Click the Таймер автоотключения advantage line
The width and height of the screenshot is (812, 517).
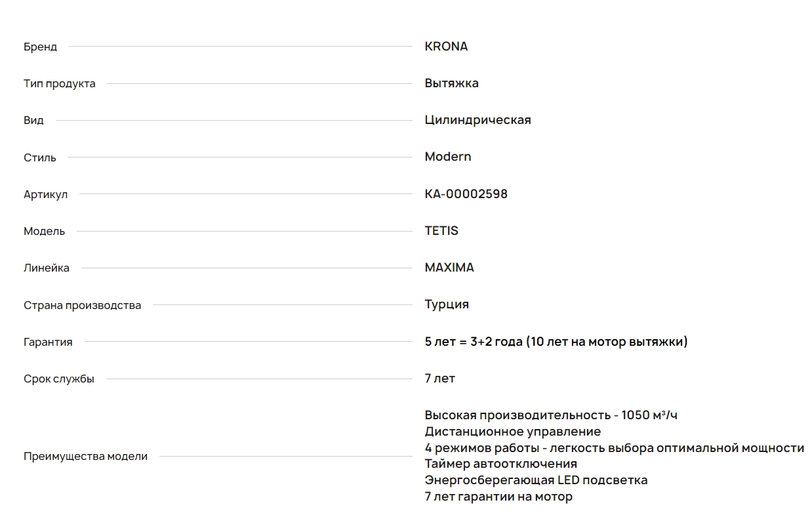click(500, 464)
